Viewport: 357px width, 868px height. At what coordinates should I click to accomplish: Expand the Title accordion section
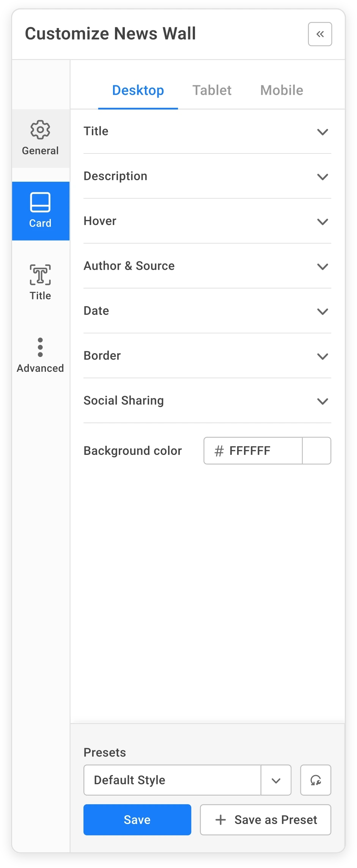[x=322, y=132]
